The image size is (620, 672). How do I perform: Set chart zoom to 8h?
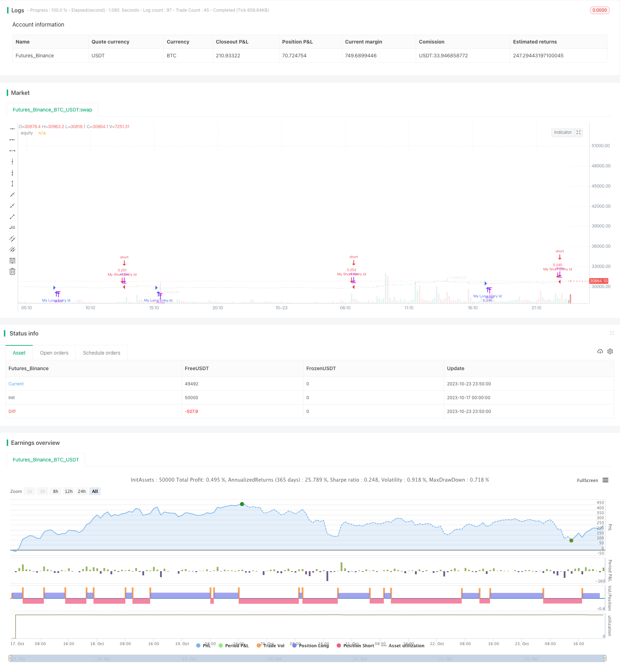coord(56,491)
